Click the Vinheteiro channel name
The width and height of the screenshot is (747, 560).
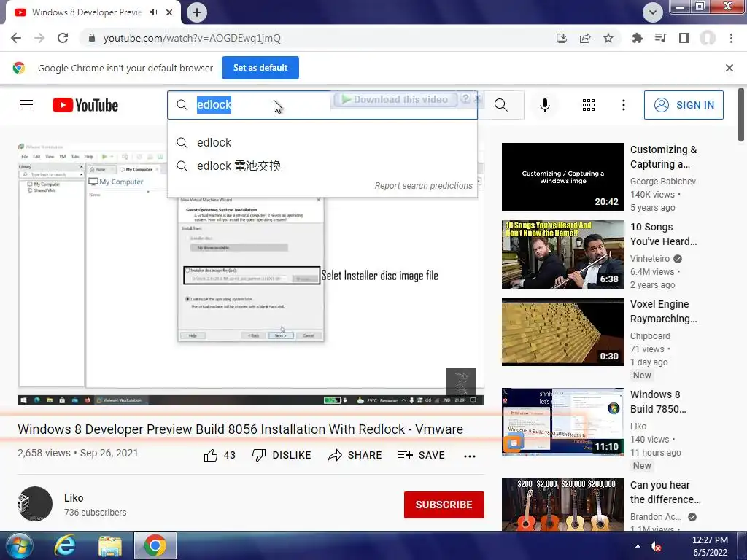tap(650, 259)
